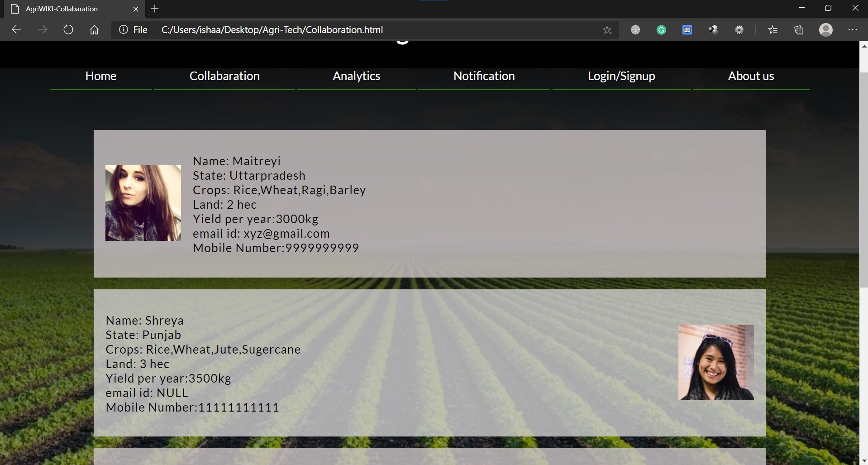Screen dimensions: 868x465
Task: Open the Collections button
Action: click(799, 30)
